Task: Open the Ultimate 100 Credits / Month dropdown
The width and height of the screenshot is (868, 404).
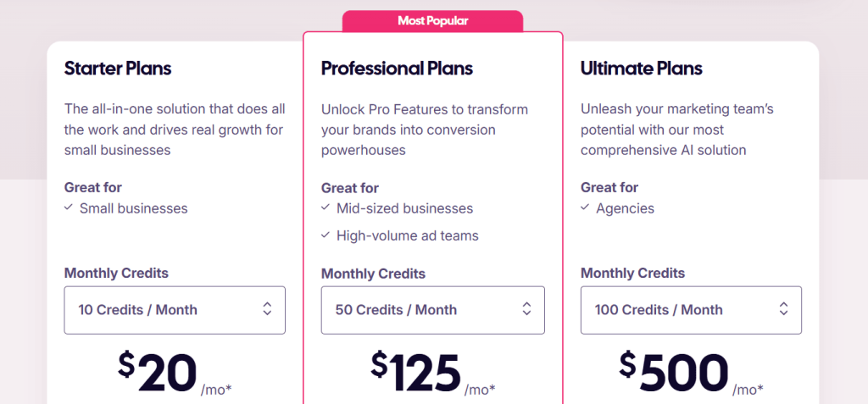Action: tap(690, 310)
